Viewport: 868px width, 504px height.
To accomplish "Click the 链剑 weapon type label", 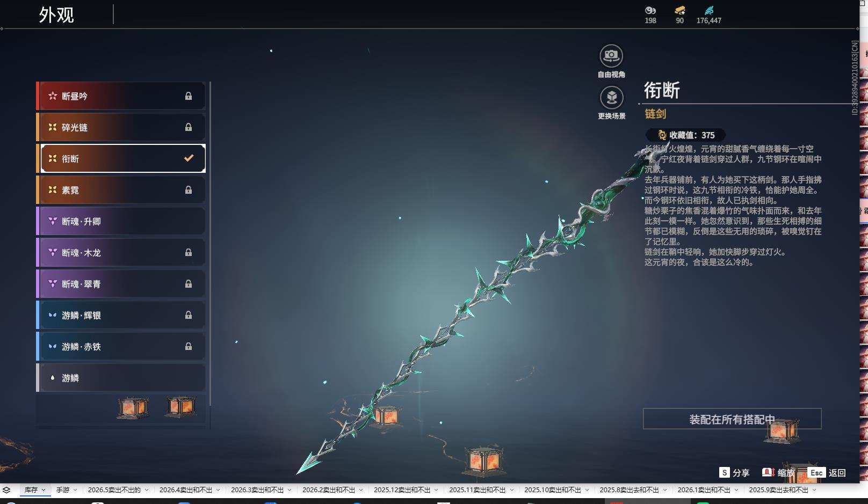I will point(655,114).
